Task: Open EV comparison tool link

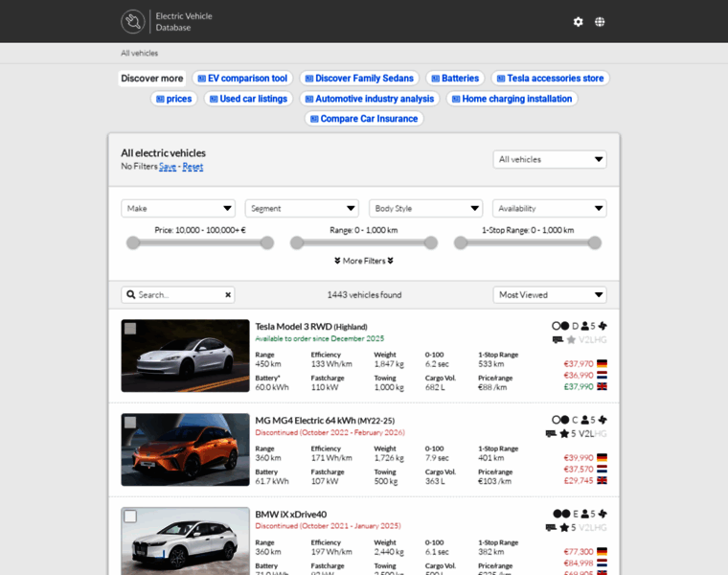Action: (x=242, y=78)
